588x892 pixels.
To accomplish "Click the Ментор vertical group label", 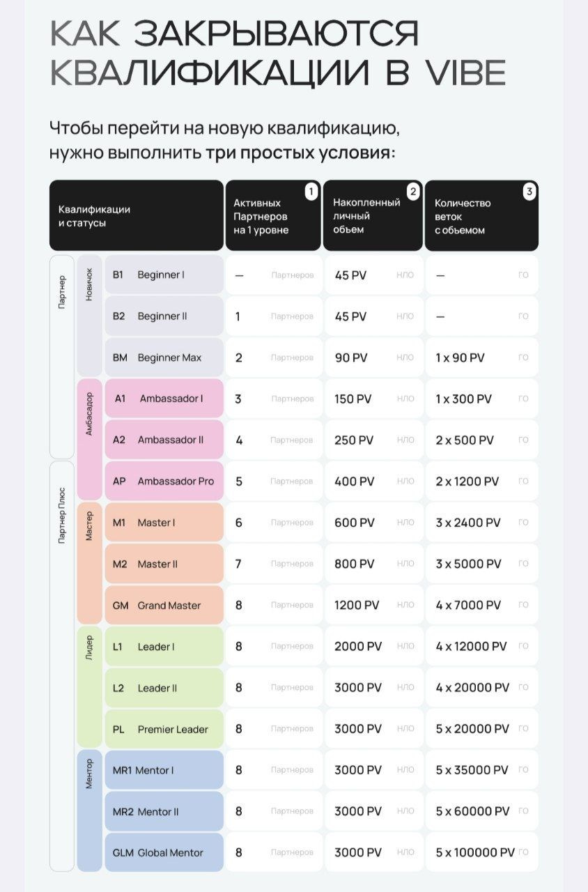I will [89, 774].
